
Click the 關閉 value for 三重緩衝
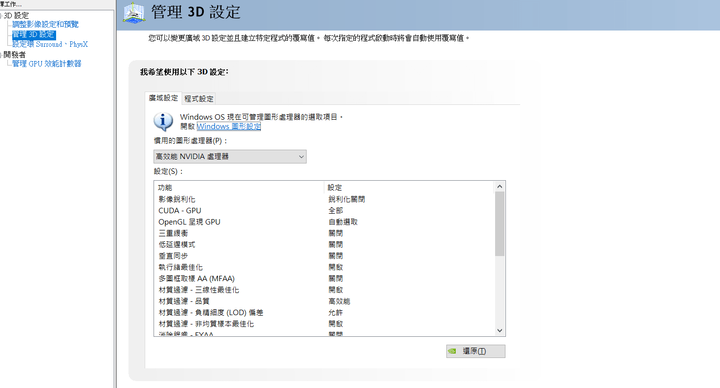[x=336, y=233]
